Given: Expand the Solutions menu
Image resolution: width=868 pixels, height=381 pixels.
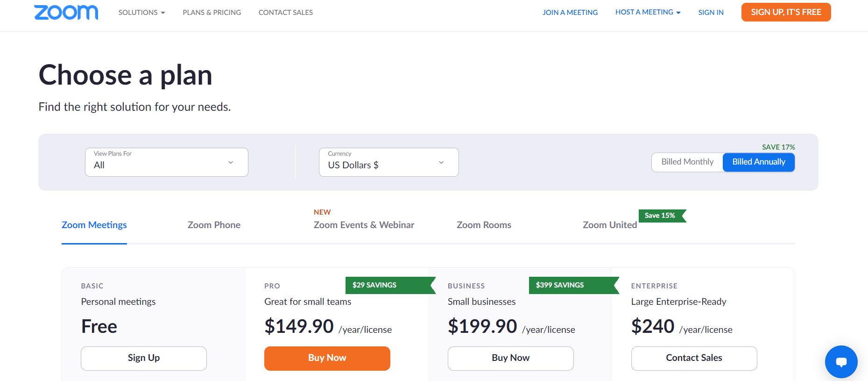Looking at the screenshot, I should pyautogui.click(x=141, y=13).
